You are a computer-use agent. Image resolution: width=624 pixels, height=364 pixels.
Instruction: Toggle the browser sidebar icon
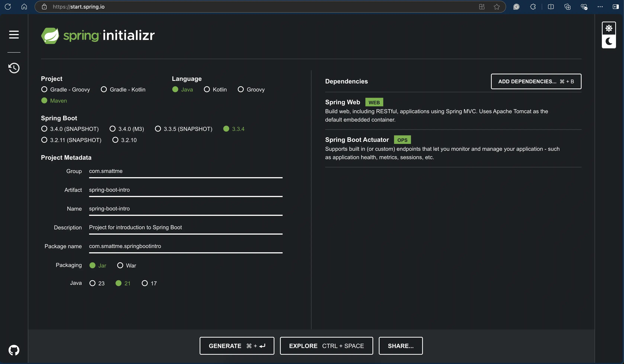click(616, 7)
